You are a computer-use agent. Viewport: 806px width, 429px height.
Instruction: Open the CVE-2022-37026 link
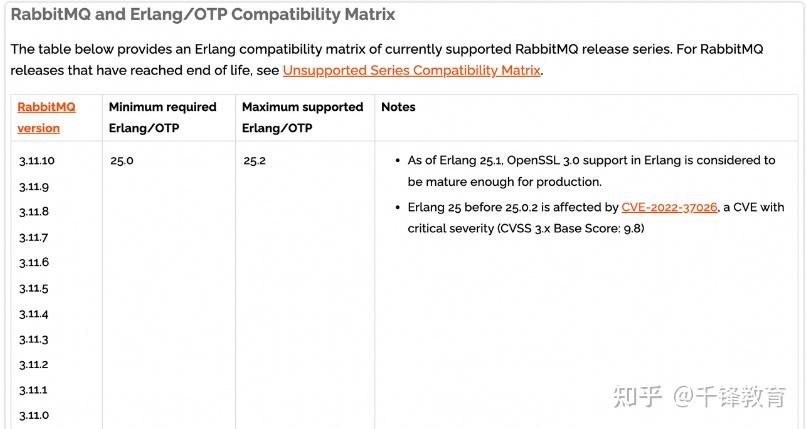pos(669,208)
